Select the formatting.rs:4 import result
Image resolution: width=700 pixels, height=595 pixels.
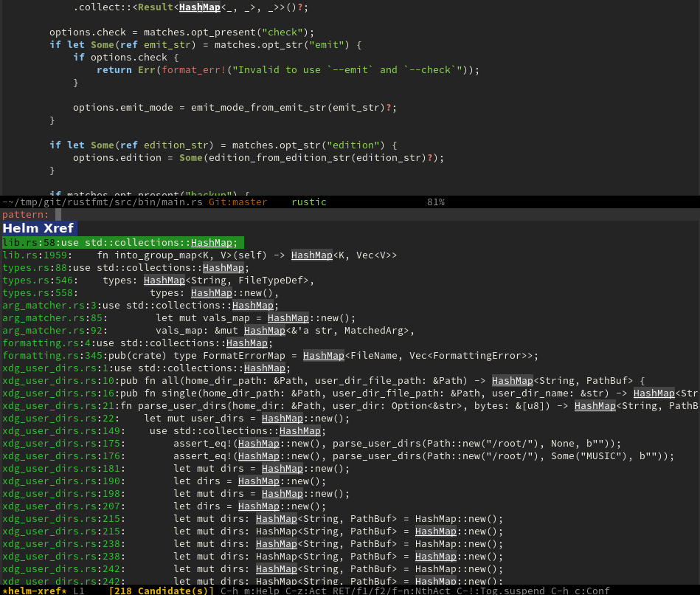(137, 343)
